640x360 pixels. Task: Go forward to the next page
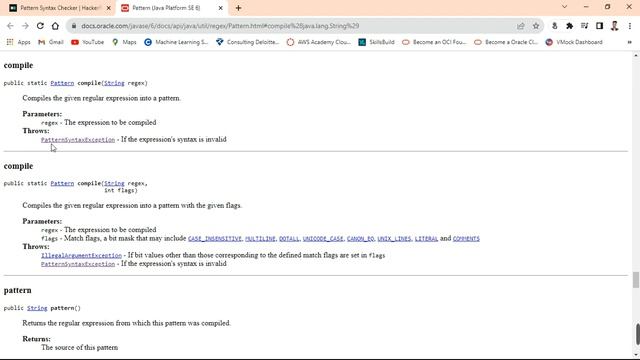(x=25, y=26)
